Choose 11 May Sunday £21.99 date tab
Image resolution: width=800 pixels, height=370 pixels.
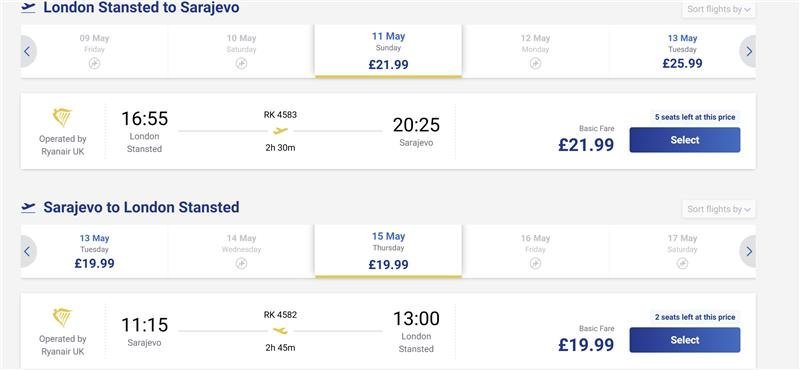(388, 51)
